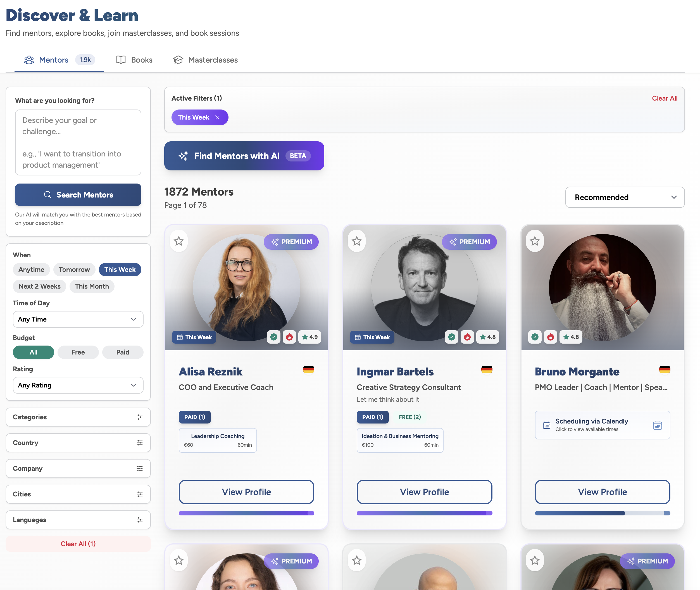Favorite Bruno Morgante with the star icon
700x590 pixels.
(535, 241)
